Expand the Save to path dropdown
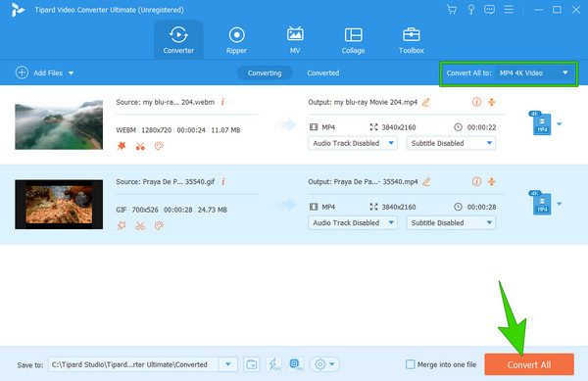Viewport: 588px width, 381px height. coord(228,364)
